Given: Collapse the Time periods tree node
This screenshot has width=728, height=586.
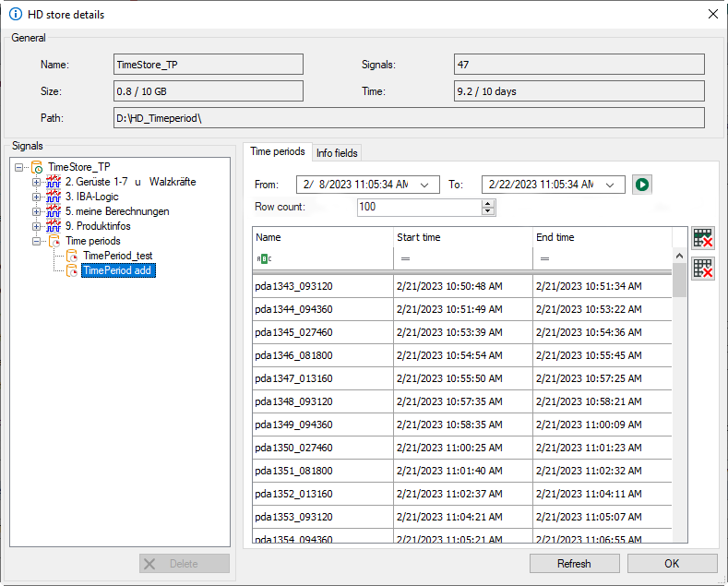Looking at the screenshot, I should tap(37, 241).
